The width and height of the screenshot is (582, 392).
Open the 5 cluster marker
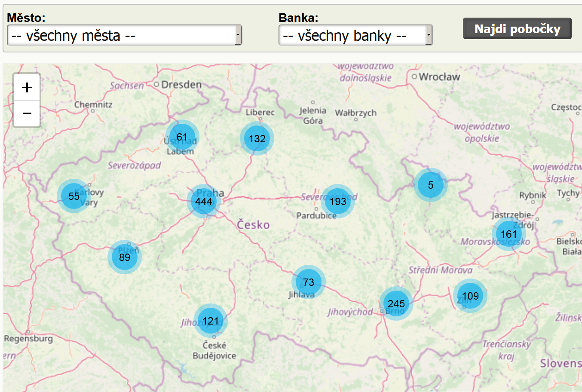tap(431, 185)
